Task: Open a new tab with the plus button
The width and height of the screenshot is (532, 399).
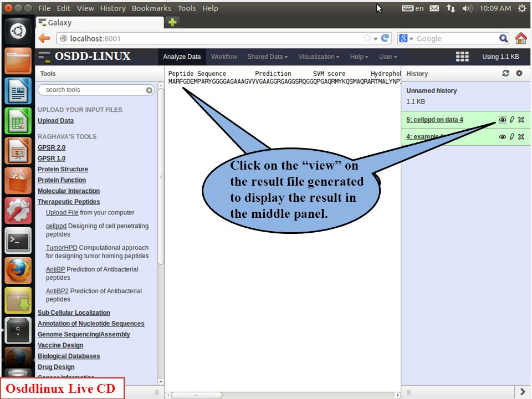Action: click(x=172, y=22)
